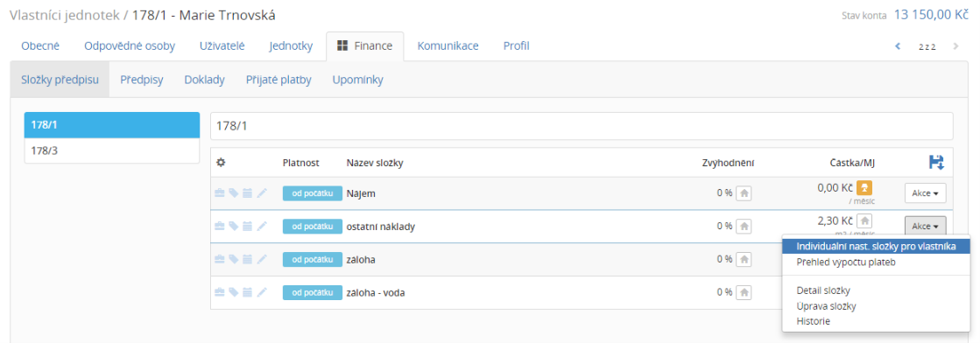980x343 pixels.
Task: Click the gear settings icon in table header
Action: pos(220,163)
